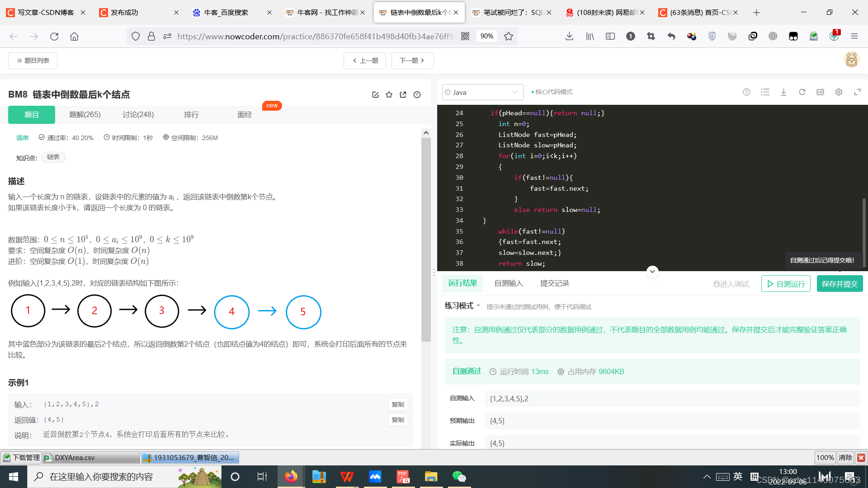Screen dimensions: 868x488
Task: Open editor settings gear icon
Action: pyautogui.click(x=839, y=92)
